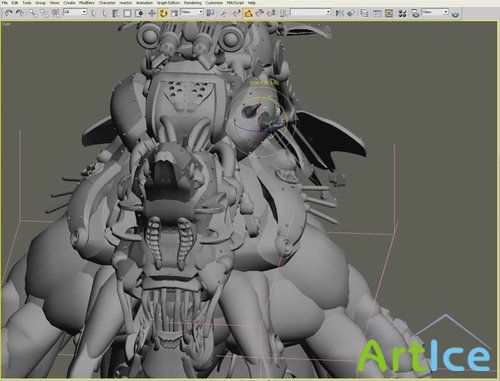Open the Modifiers menu

(x=87, y=3)
